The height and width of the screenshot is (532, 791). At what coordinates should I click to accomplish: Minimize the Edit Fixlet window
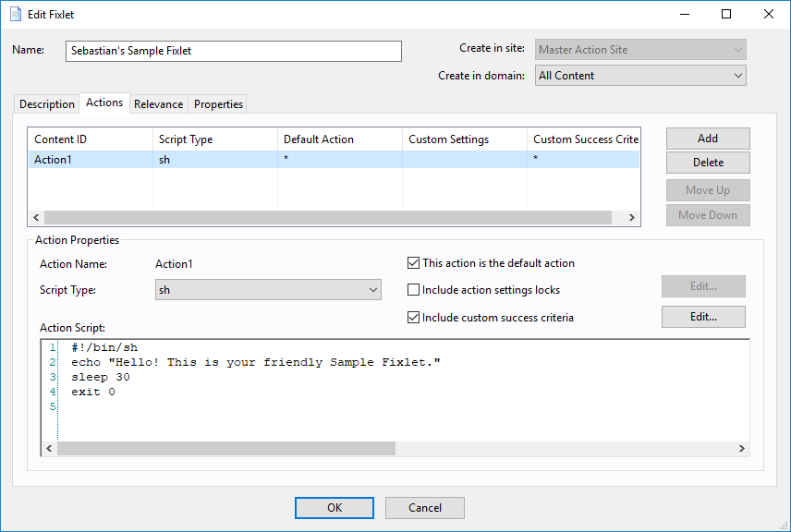pyautogui.click(x=685, y=14)
